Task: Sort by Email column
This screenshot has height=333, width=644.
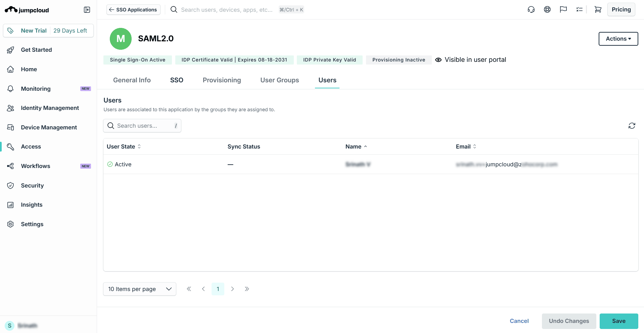Action: [466, 147]
